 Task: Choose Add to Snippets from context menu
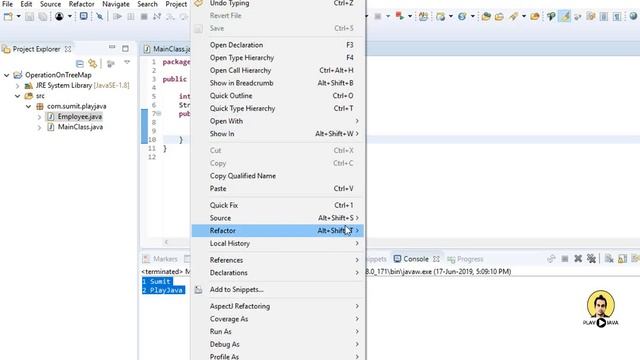pos(278,289)
